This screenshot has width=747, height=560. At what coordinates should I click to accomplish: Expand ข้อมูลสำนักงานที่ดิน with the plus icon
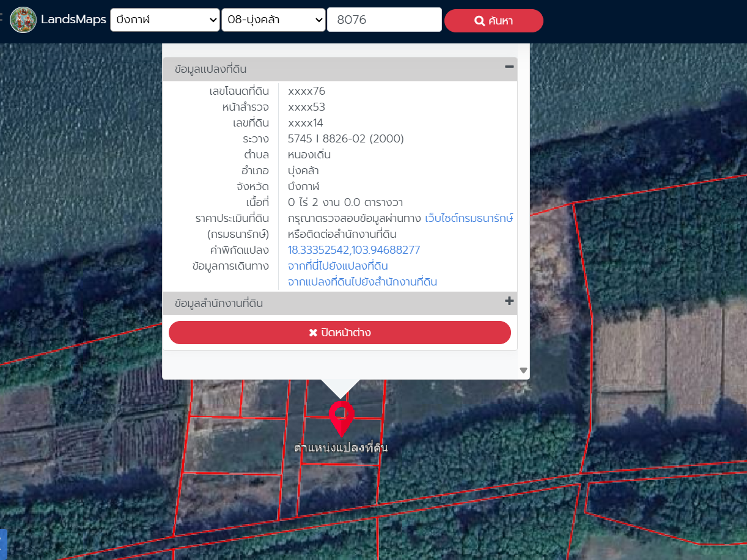pyautogui.click(x=509, y=301)
